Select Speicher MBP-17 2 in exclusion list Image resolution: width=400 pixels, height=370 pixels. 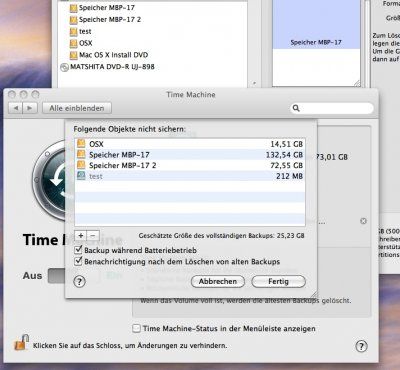click(190, 165)
